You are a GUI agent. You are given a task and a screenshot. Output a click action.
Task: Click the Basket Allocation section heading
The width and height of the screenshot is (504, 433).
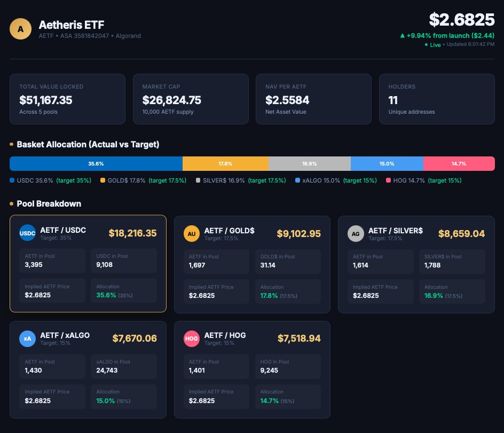[x=88, y=144]
